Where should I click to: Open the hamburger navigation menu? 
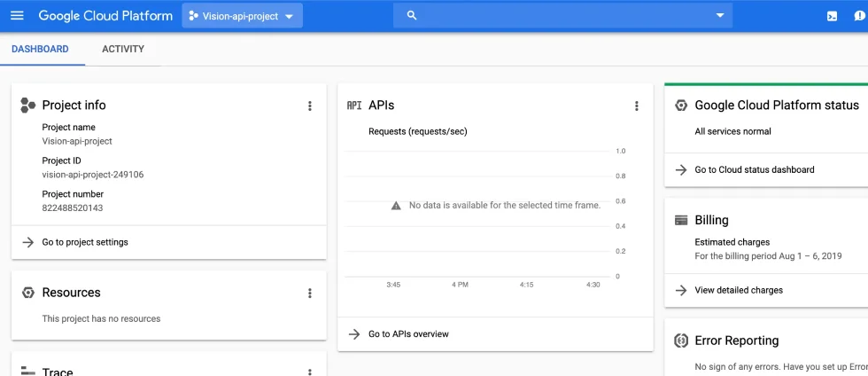click(17, 16)
